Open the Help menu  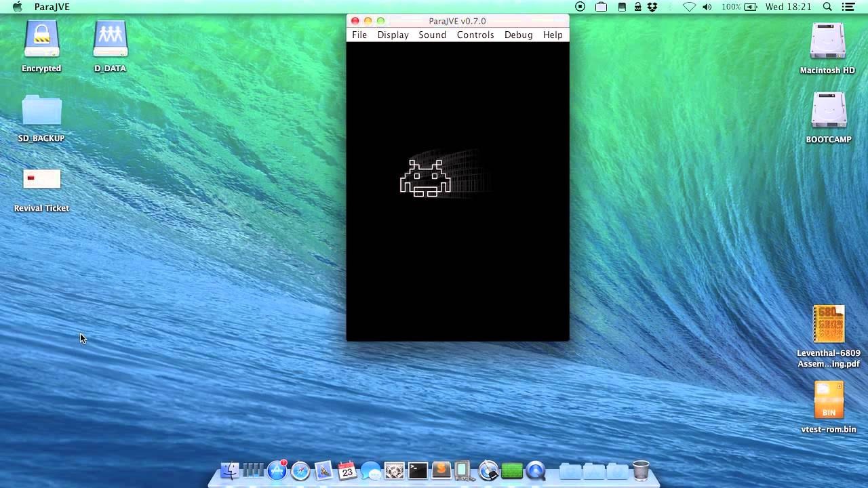click(553, 35)
